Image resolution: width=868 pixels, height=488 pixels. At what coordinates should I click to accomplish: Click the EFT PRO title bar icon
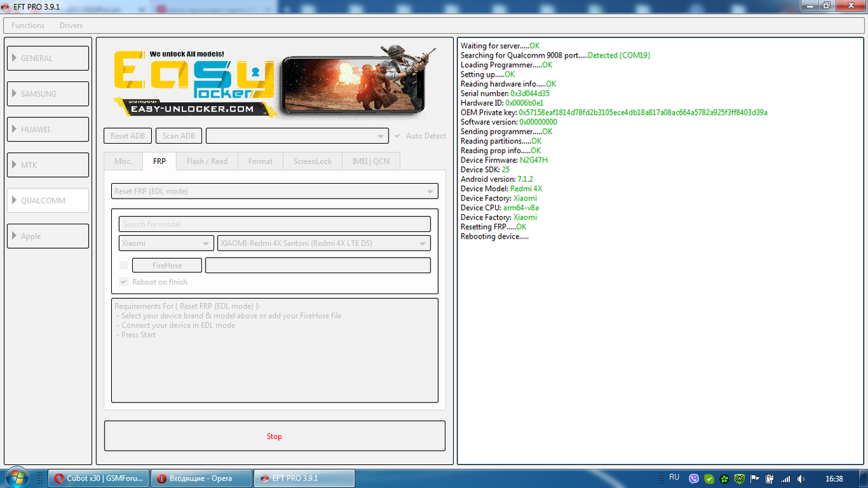pyautogui.click(x=7, y=5)
